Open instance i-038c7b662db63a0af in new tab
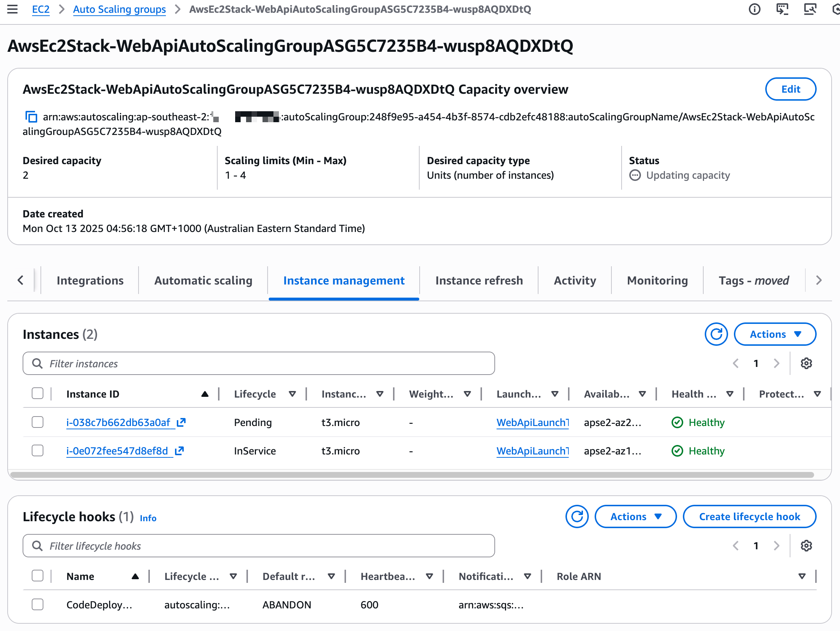The width and height of the screenshot is (840, 631). (x=181, y=422)
